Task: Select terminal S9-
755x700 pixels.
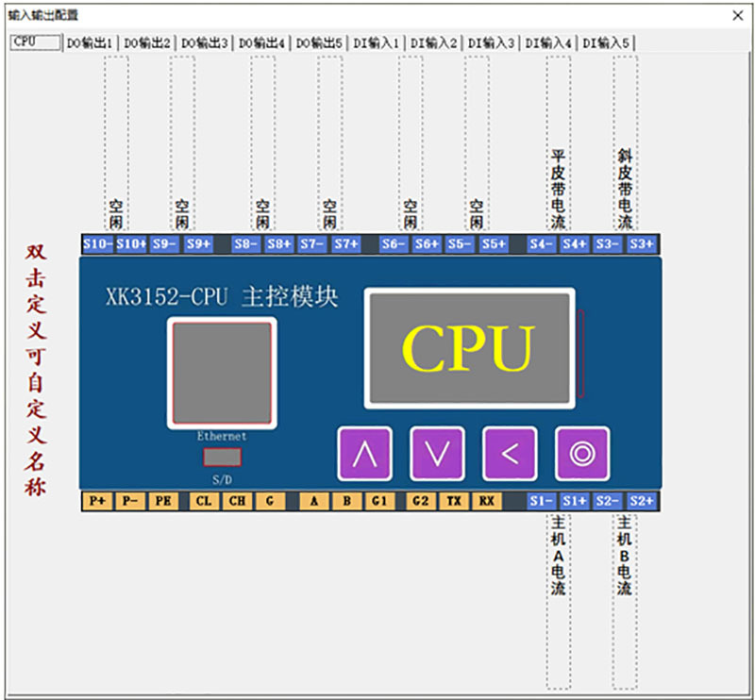Action: tap(164, 244)
